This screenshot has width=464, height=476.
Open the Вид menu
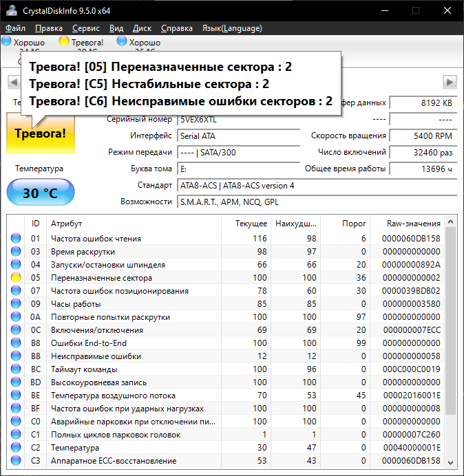pos(116,28)
